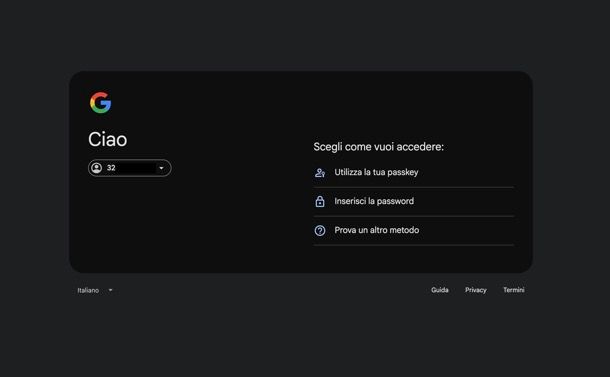610x377 pixels.
Task: Choose Inserisci la password
Action: (414, 202)
